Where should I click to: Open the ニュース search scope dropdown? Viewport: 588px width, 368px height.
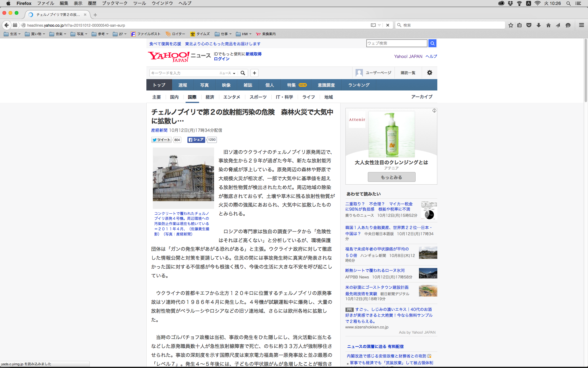[227, 73]
